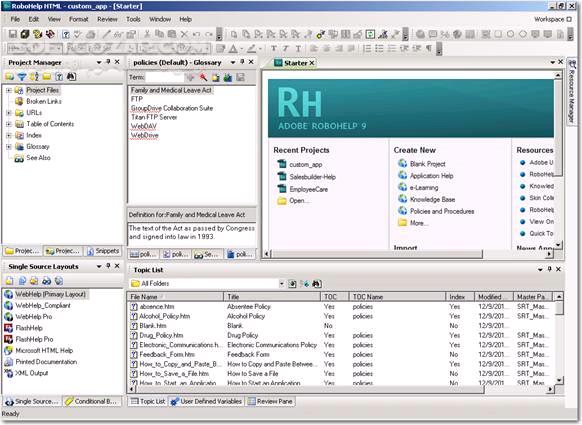Viewport: 582px width, 425px height.
Task: Select the WebDAV glossary term
Action: click(x=144, y=126)
